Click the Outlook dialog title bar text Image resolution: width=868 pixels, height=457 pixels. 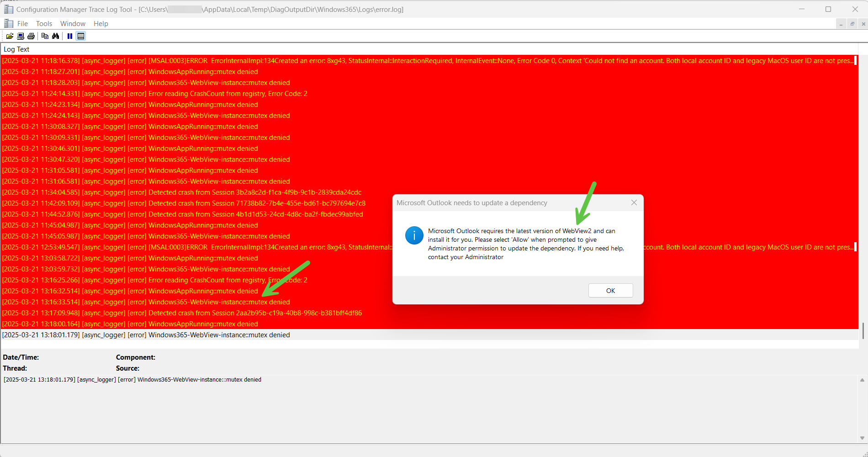pos(472,203)
